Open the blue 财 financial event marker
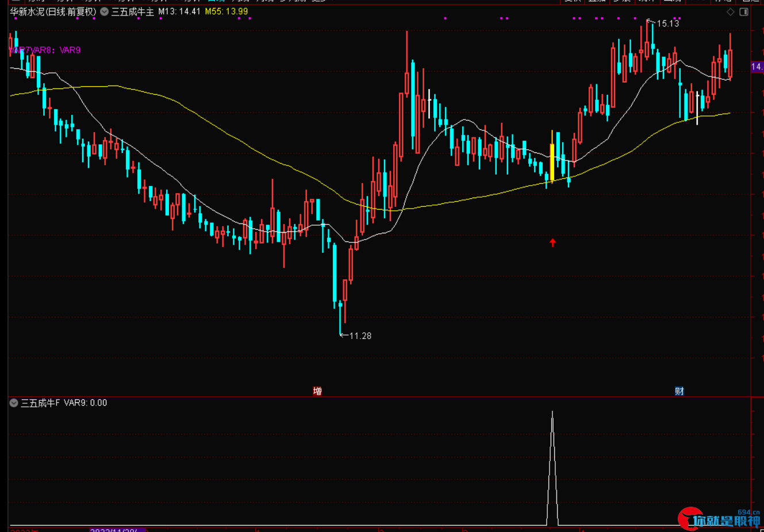This screenshot has height=532, width=764. coord(679,391)
